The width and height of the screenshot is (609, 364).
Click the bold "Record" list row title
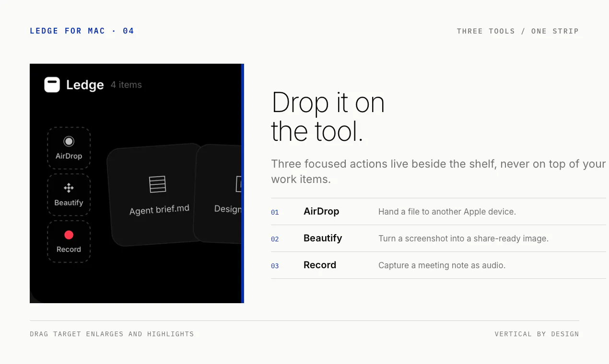pyautogui.click(x=320, y=265)
